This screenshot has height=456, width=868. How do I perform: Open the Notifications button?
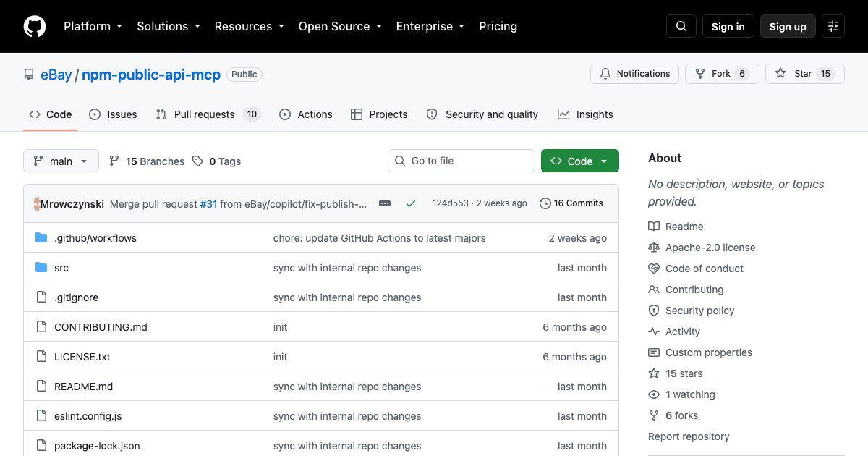[x=635, y=74]
